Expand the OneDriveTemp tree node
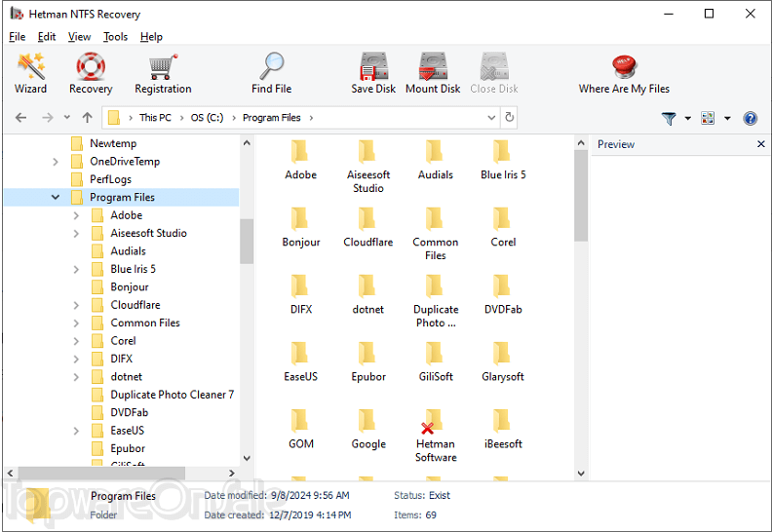The width and height of the screenshot is (772, 532). (x=56, y=162)
